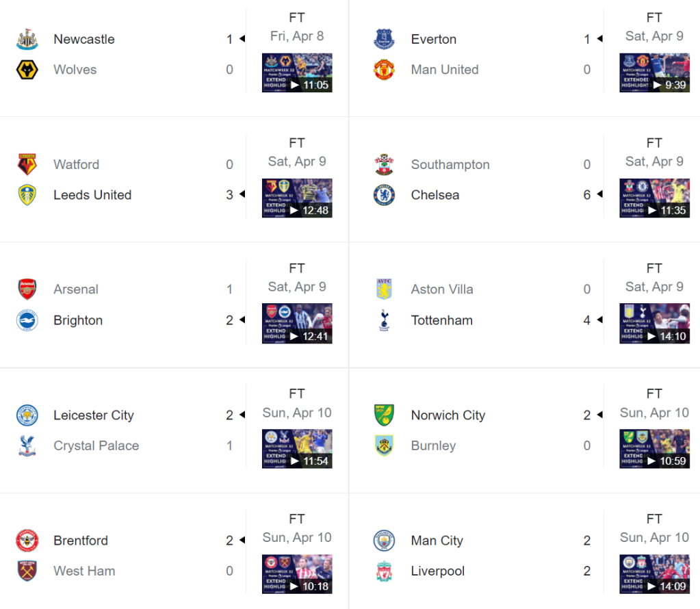Play Newcastle vs Wolves highlights video

[297, 73]
